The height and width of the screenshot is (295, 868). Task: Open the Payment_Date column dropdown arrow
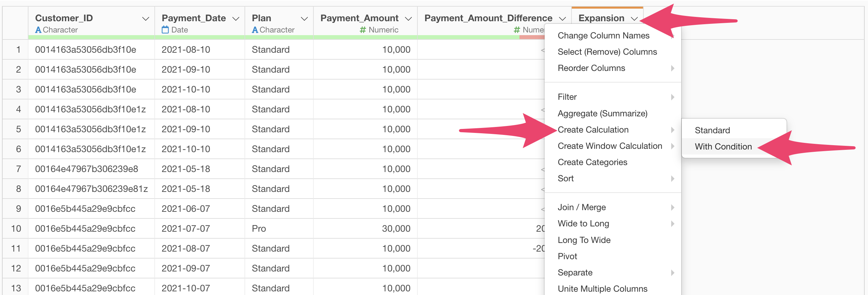236,19
